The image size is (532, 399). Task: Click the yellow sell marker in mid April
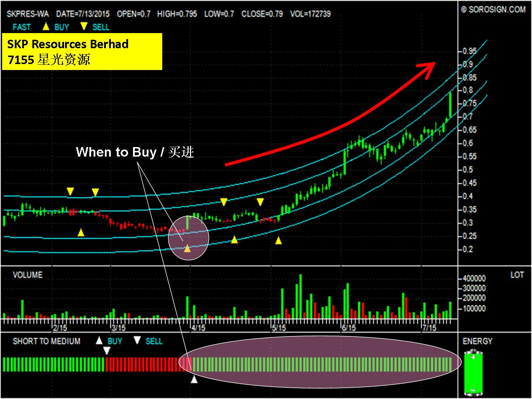click(224, 202)
